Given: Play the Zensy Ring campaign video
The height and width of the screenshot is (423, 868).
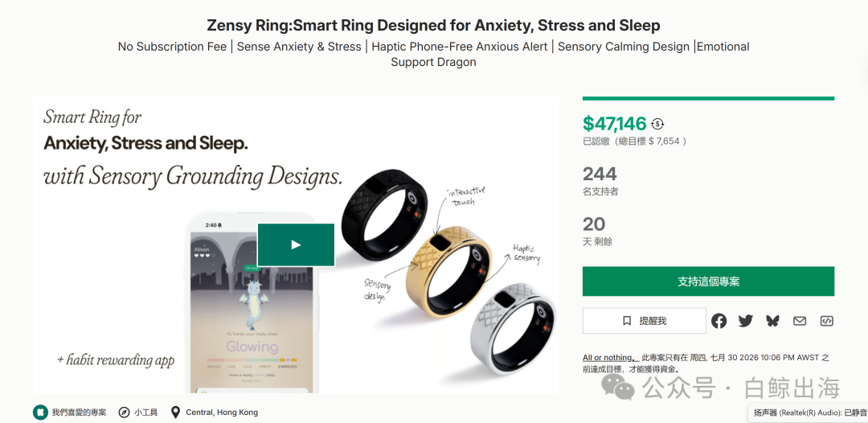Looking at the screenshot, I should coord(296,244).
